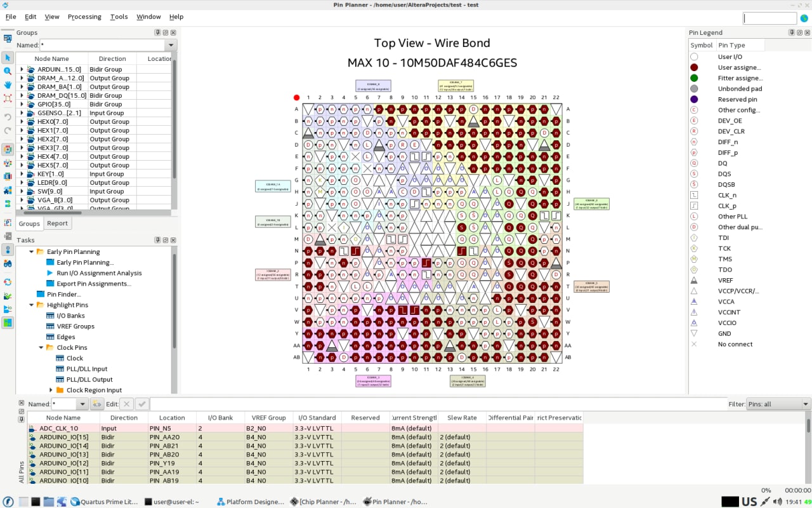
Task: Expand the KEY[1..0] group
Action: 22,174
